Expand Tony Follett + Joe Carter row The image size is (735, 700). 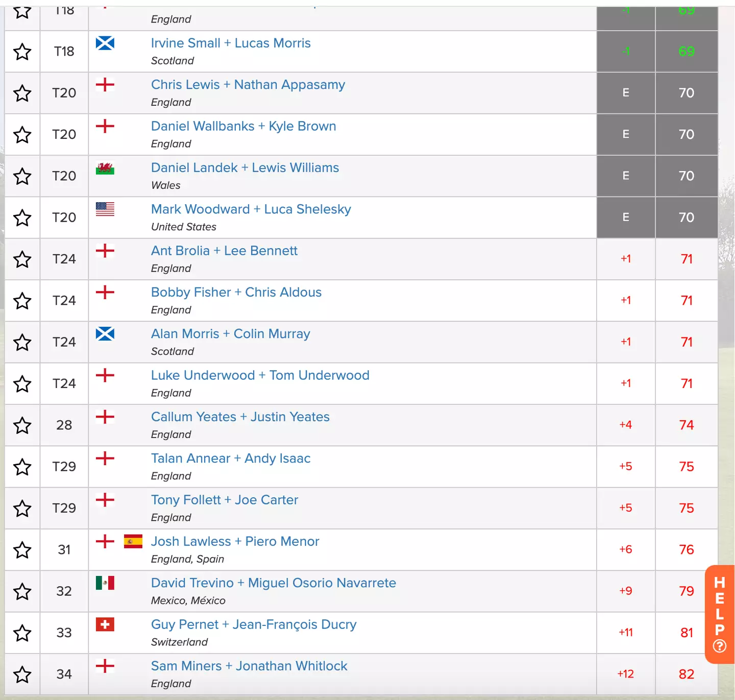[x=224, y=500]
